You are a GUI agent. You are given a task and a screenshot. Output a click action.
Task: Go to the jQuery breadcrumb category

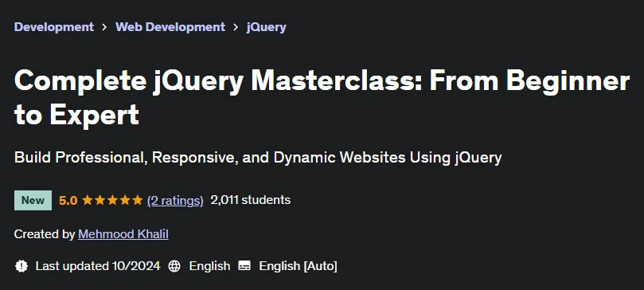tap(266, 28)
